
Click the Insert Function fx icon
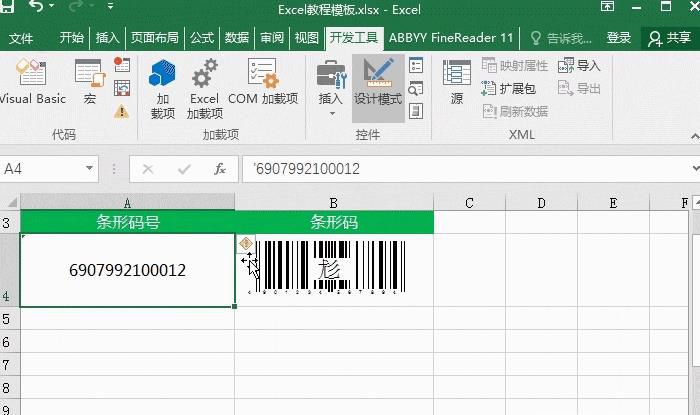pyautogui.click(x=220, y=169)
